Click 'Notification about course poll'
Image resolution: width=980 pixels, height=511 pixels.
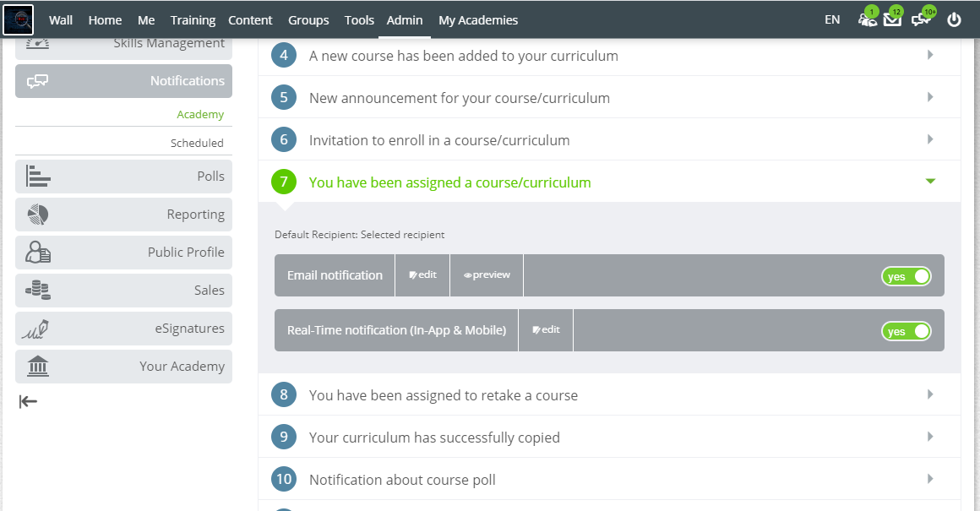pos(402,480)
